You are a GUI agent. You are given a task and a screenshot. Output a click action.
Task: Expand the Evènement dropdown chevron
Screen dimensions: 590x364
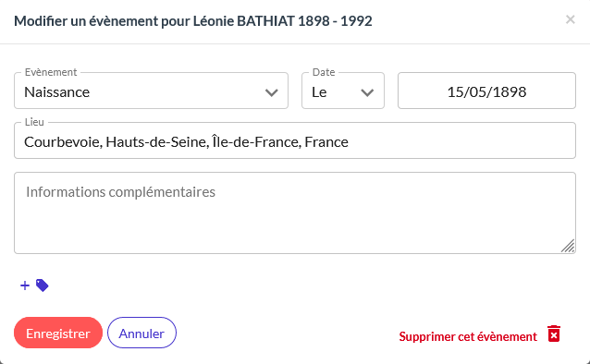pyautogui.click(x=271, y=92)
